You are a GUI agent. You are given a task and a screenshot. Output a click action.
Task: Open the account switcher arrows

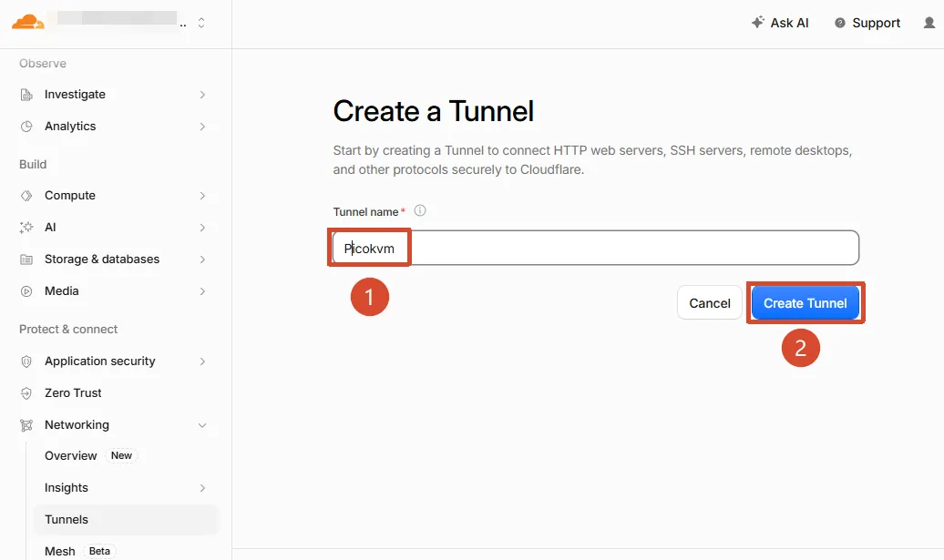point(201,23)
